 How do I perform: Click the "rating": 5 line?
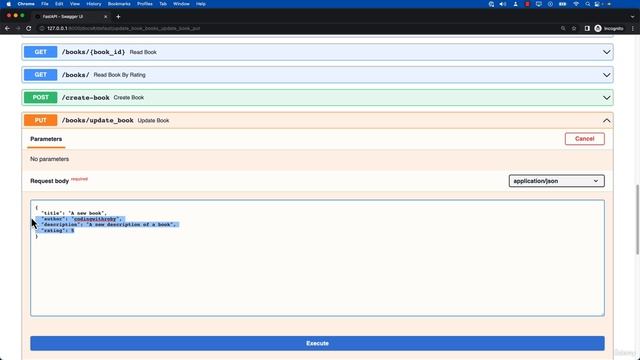coord(58,231)
